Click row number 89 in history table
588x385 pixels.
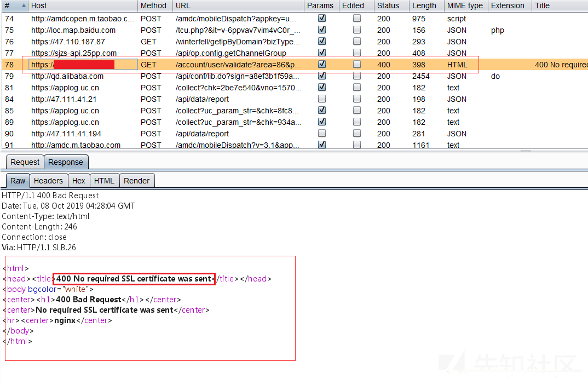tap(9, 122)
